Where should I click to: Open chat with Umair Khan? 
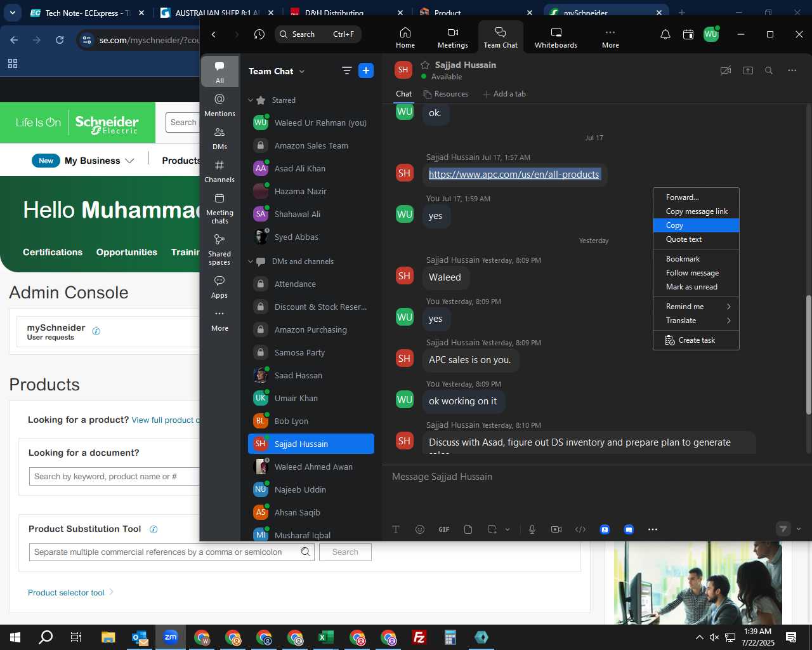311,398
